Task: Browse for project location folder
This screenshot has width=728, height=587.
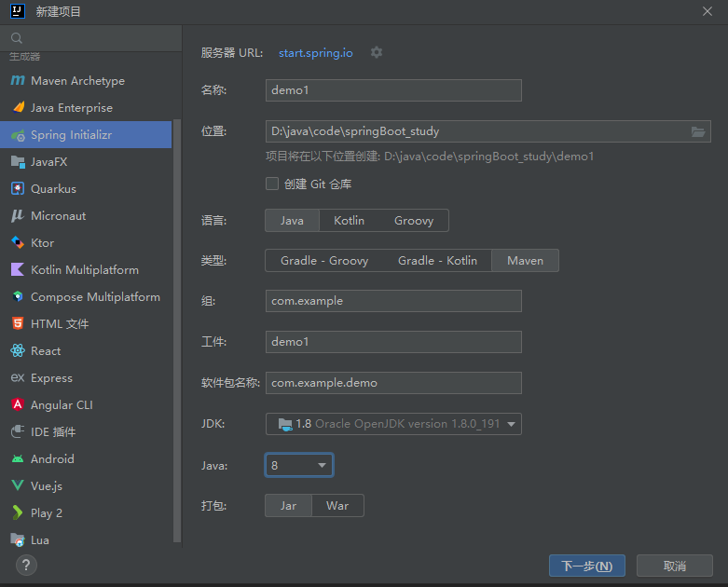Action: pos(698,131)
